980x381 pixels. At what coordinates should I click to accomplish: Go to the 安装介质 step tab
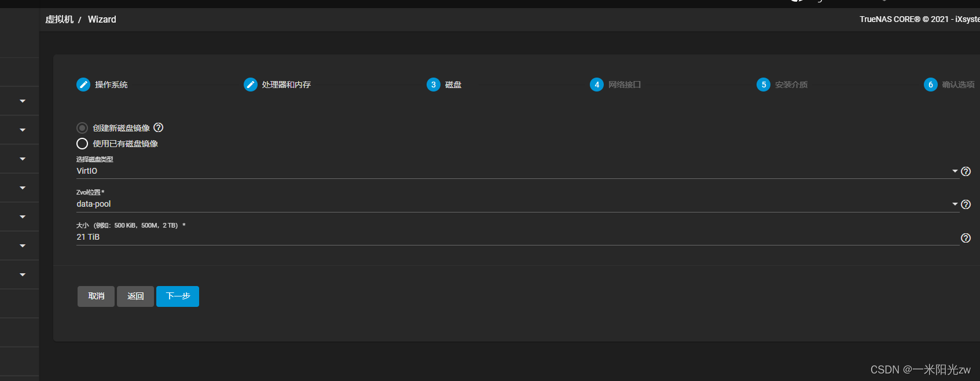pos(791,85)
